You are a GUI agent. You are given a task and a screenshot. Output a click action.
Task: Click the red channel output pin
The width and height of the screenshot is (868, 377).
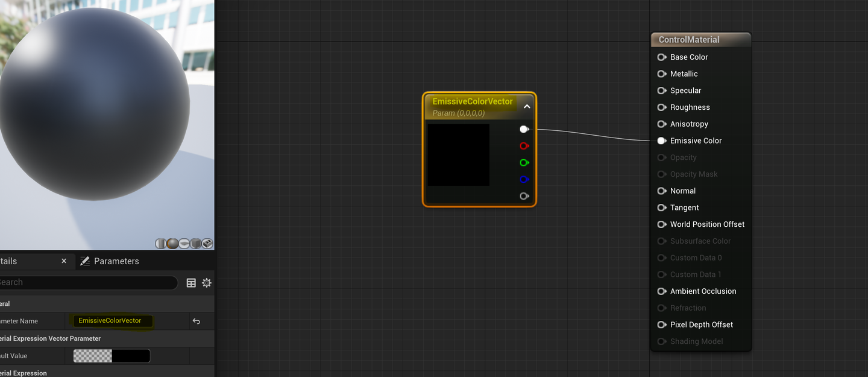point(524,146)
